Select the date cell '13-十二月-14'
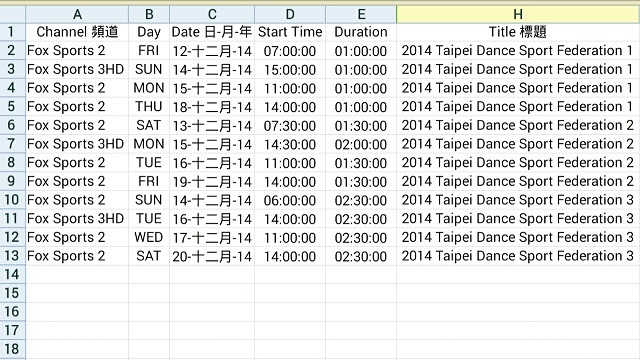The image size is (640, 360). [212, 126]
